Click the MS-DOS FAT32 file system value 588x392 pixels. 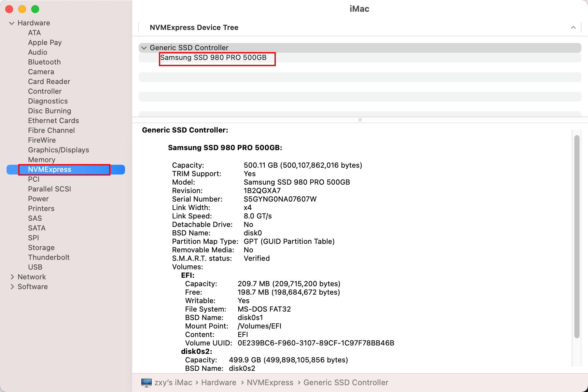(x=264, y=309)
